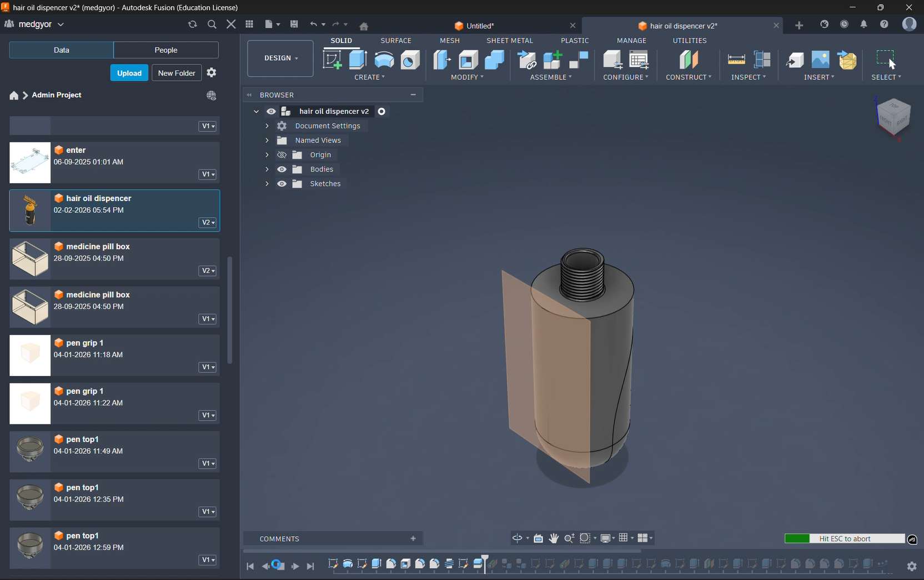Image resolution: width=924 pixels, height=580 pixels.
Task: Click the New Folder button
Action: coord(177,73)
